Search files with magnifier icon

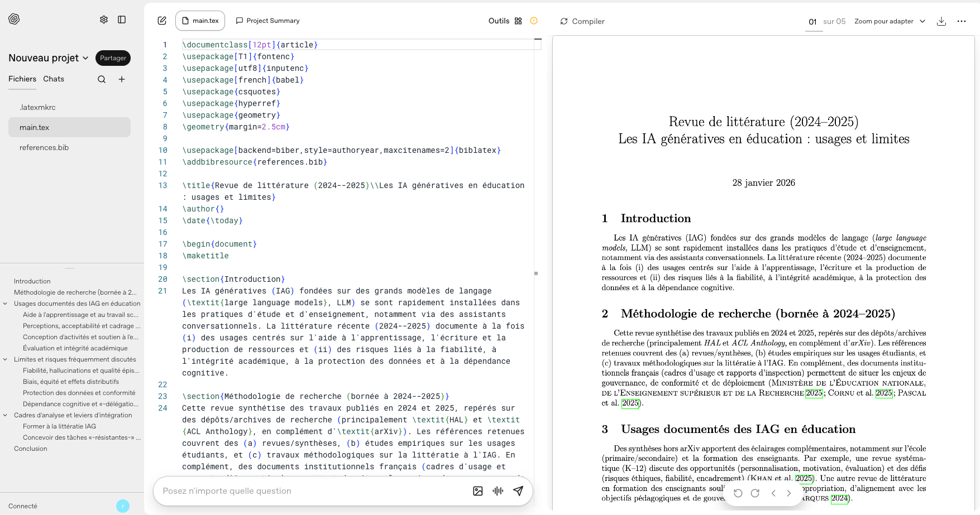(102, 79)
